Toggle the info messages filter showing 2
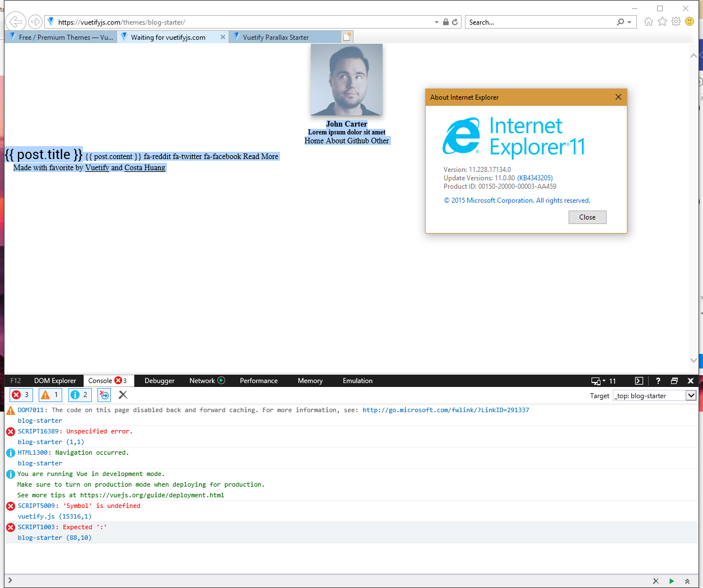Image resolution: width=703 pixels, height=588 pixels. tap(80, 395)
